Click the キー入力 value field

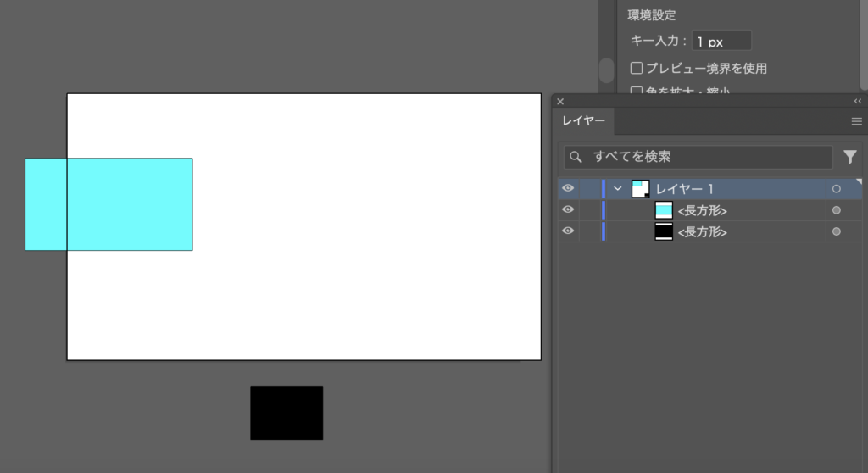[x=721, y=41]
